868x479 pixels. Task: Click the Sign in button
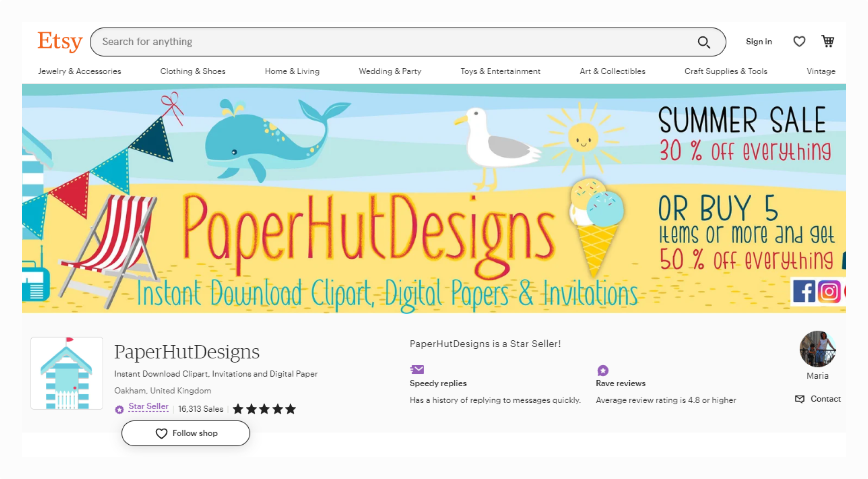tap(759, 42)
